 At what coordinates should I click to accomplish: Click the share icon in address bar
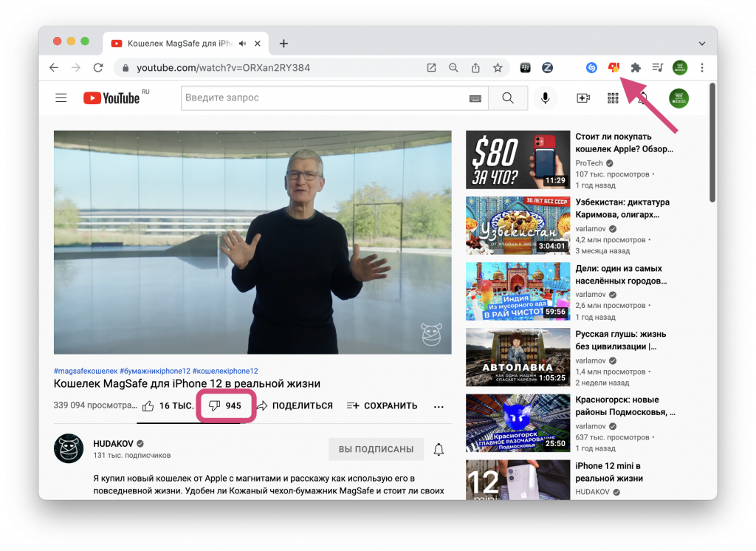pos(475,68)
